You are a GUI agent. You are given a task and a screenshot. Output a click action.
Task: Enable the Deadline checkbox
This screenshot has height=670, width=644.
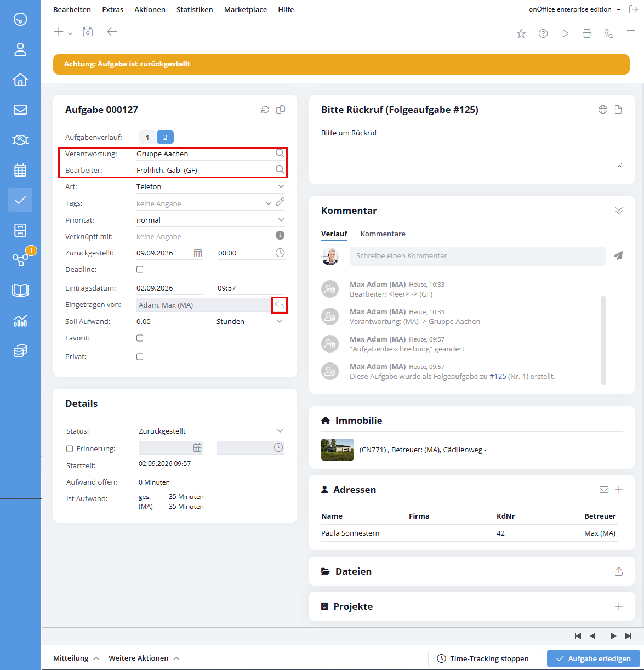pos(140,269)
